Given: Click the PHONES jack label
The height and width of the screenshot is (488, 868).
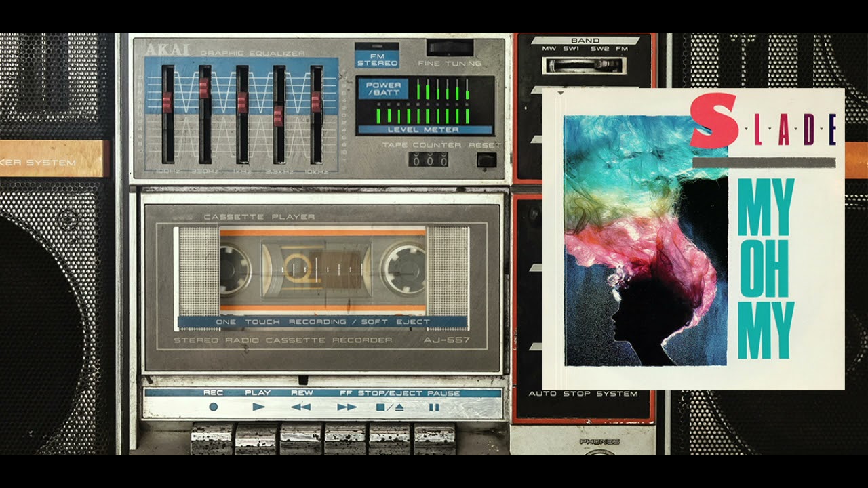Looking at the screenshot, I should (x=599, y=442).
